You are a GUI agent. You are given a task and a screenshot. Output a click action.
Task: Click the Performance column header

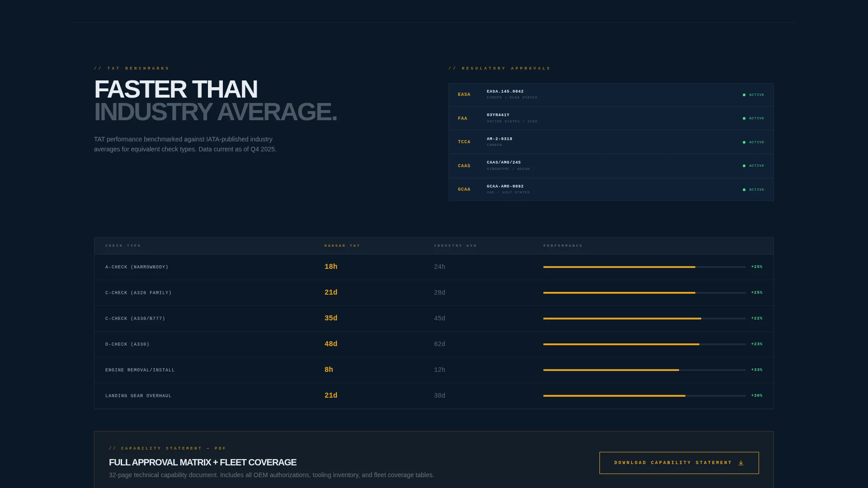click(563, 246)
